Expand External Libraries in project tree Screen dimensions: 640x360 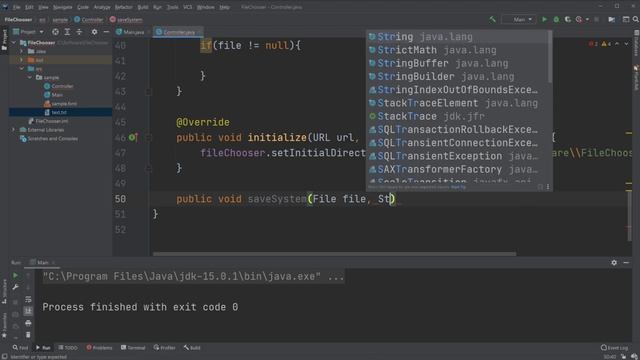[13, 130]
